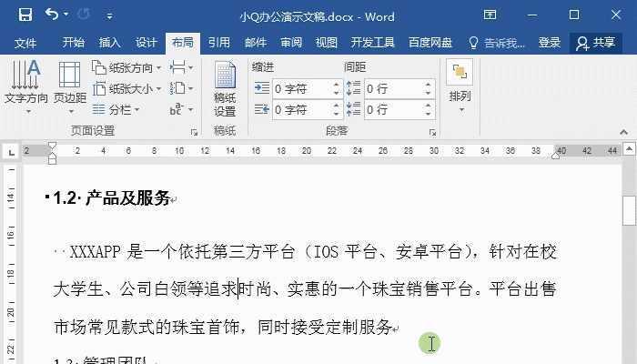This screenshot has height=364, width=637.
Task: Decrease left indent with down arrow
Action: click(337, 93)
